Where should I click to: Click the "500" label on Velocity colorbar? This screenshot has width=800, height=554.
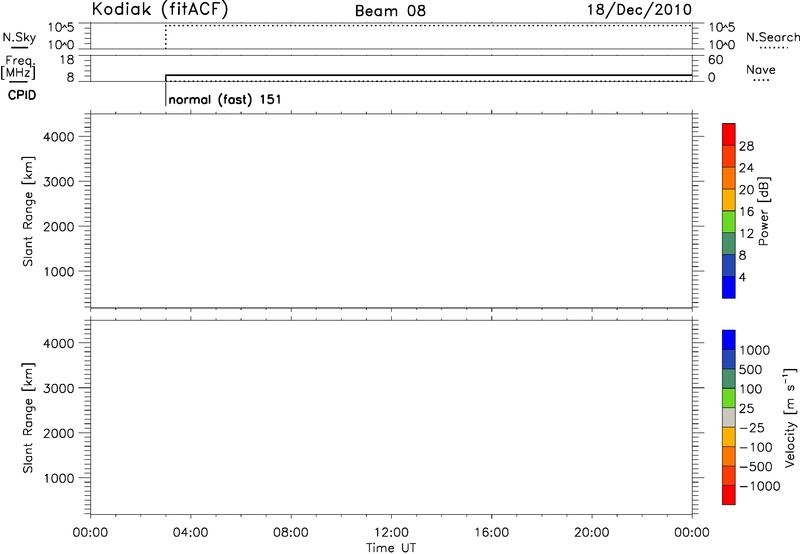pos(751,370)
